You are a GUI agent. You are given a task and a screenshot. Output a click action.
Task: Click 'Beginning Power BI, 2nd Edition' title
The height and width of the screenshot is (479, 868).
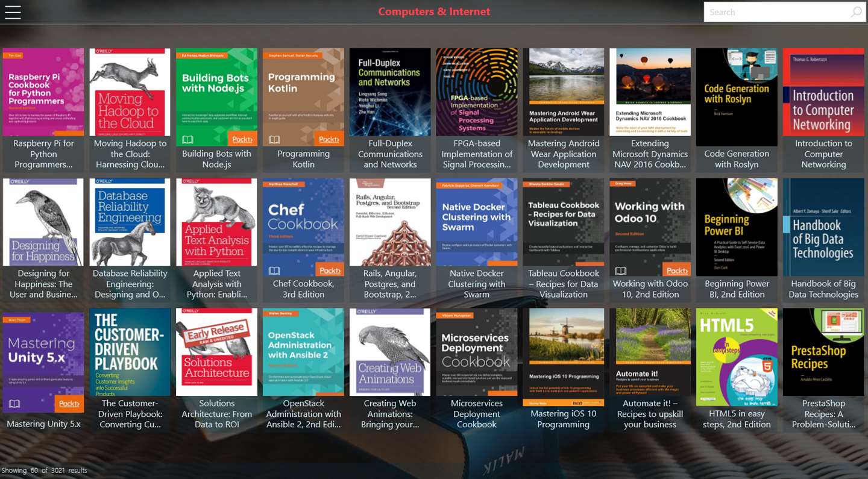click(x=737, y=289)
